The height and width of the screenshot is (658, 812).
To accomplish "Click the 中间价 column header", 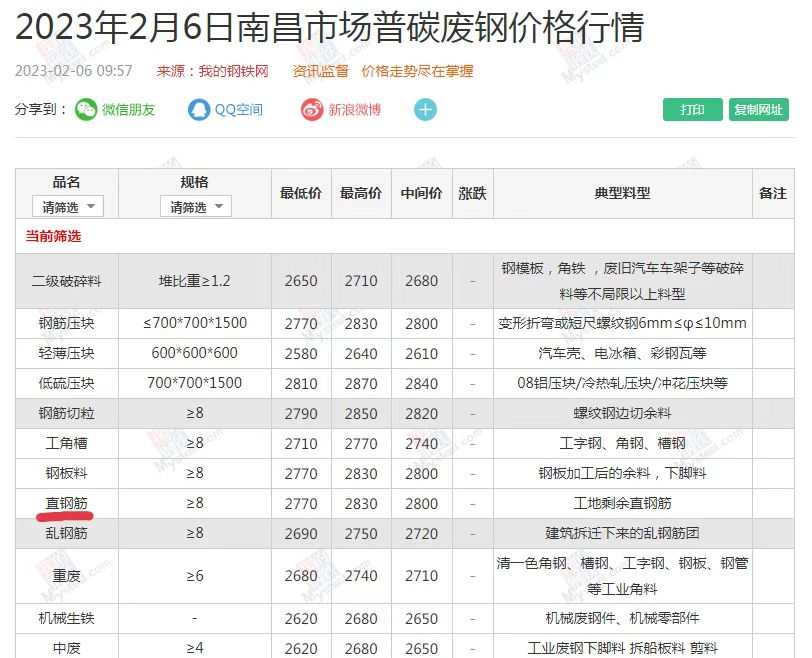I will click(421, 193).
